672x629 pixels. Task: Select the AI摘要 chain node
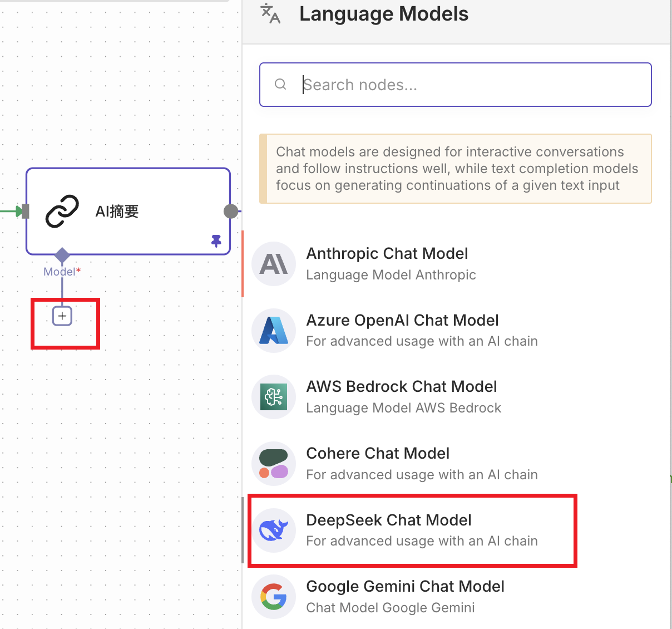click(128, 212)
